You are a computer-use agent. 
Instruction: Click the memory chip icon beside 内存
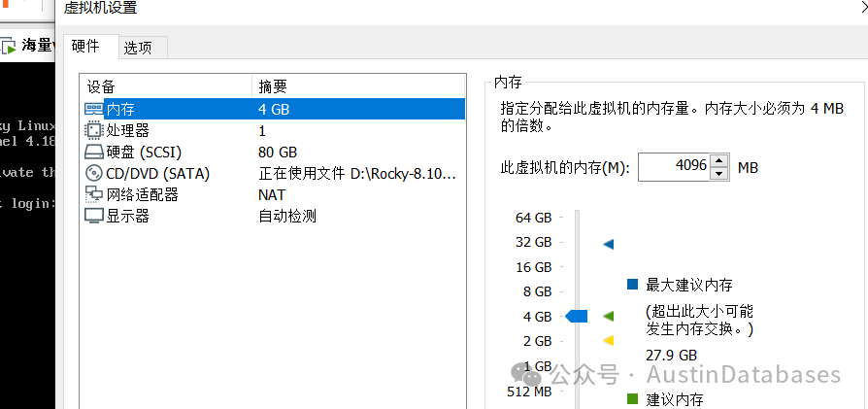[x=93, y=109]
